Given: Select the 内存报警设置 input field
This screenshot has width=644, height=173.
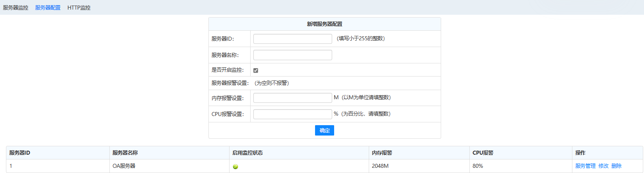Looking at the screenshot, I should [x=292, y=98].
